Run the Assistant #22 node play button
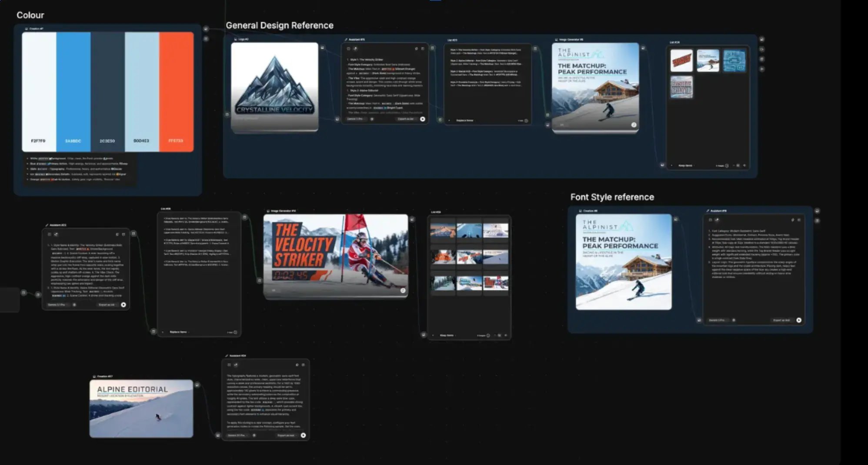This screenshot has width=868, height=465. [x=124, y=305]
